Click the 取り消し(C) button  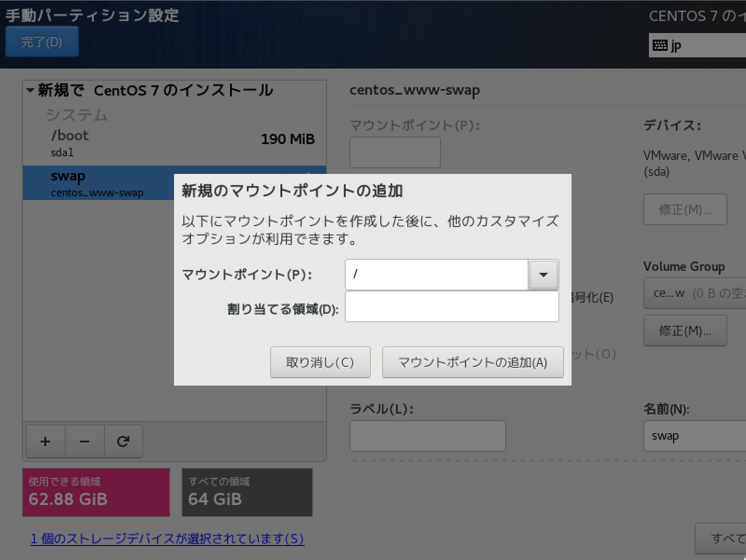click(x=320, y=362)
